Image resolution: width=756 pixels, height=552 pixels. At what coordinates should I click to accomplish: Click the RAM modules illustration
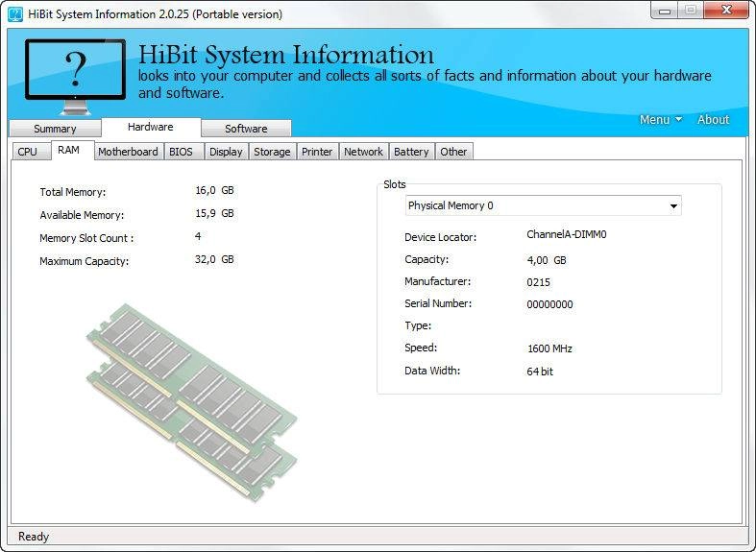click(x=192, y=402)
